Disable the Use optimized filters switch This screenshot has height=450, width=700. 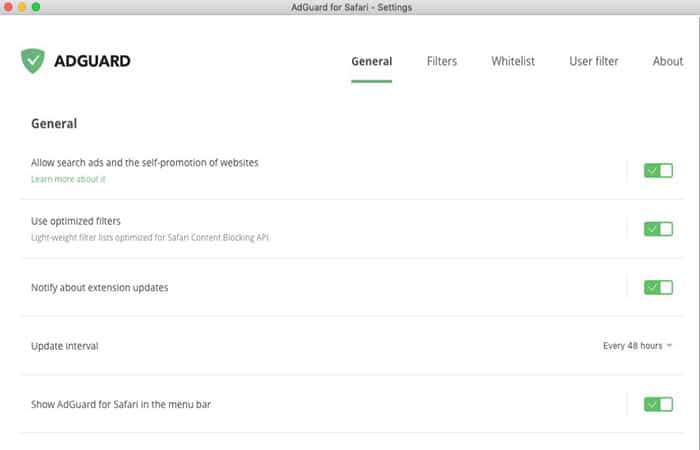coord(658,229)
